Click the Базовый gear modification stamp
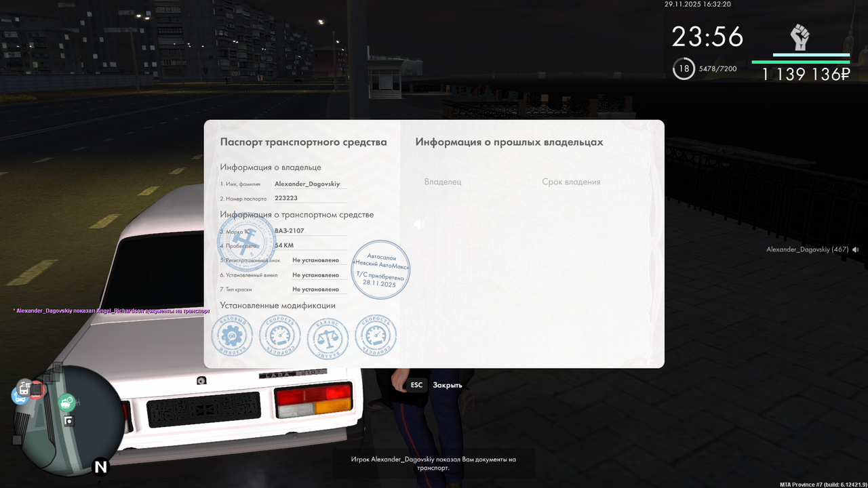This screenshot has width=868, height=488. tap(232, 335)
